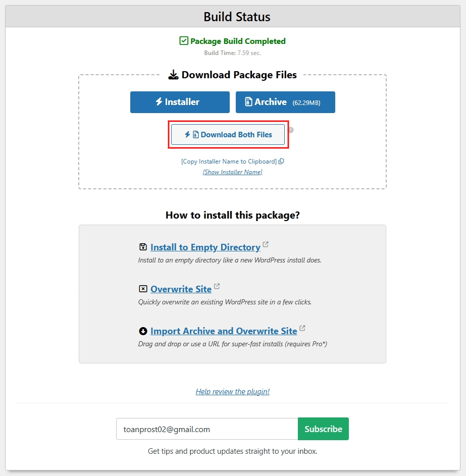Click the save disk icon beside Install to Empty Directory
This screenshot has width=466, height=476.
[x=143, y=247]
